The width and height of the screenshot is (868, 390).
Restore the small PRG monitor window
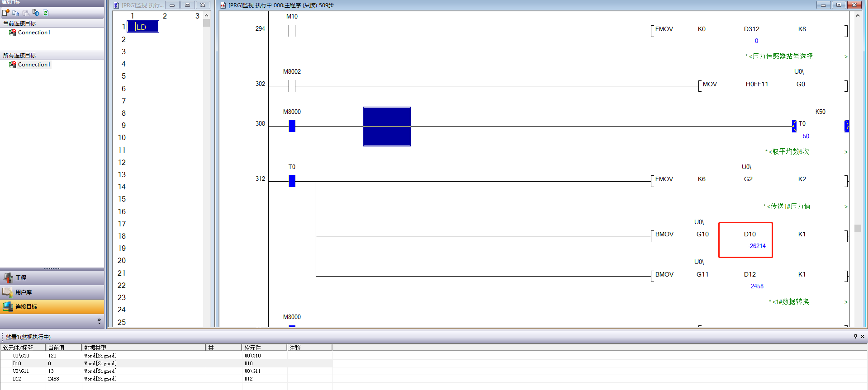187,5
